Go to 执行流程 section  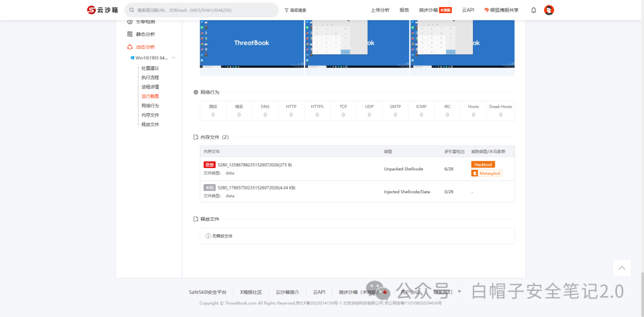[150, 77]
